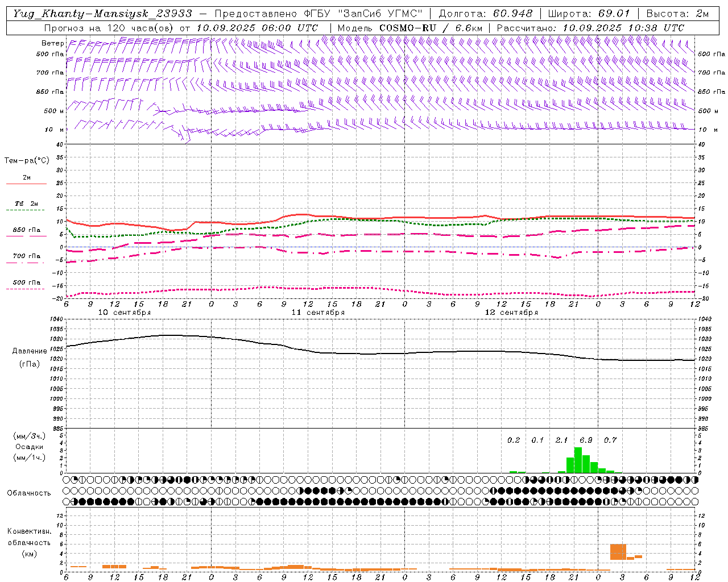Click the '(гПа)' unit under Давление
The image size is (728, 582).
[29, 364]
